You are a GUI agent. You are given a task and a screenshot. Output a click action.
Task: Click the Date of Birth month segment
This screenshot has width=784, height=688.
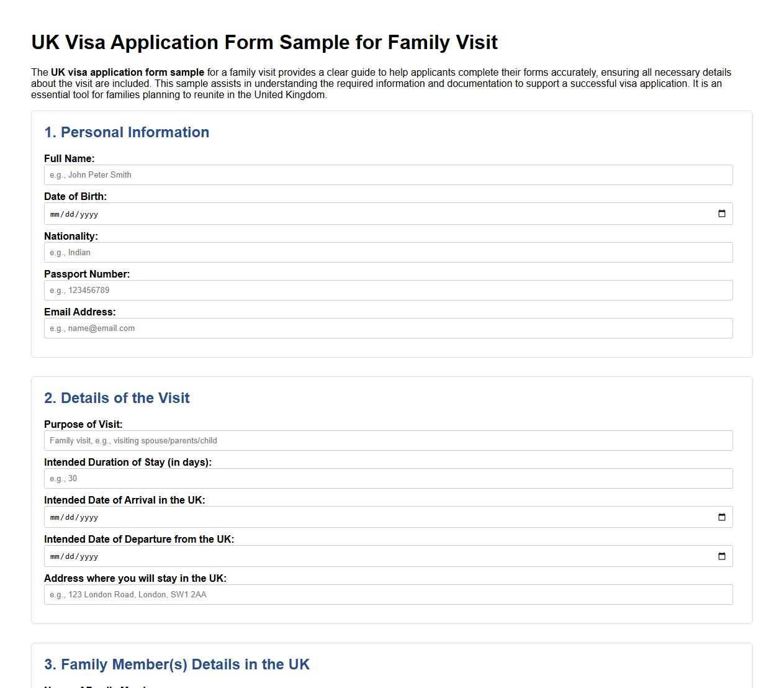[x=53, y=214]
